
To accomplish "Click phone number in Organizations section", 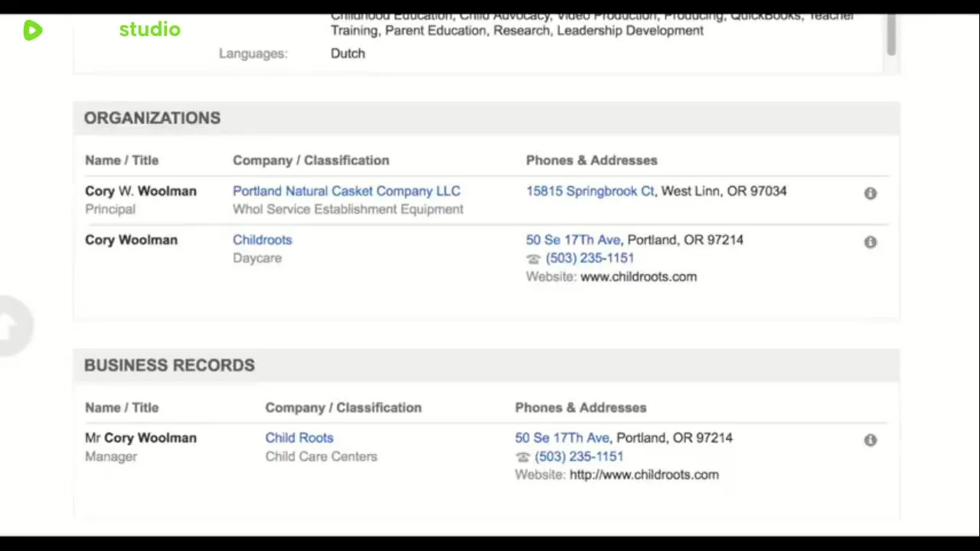I will [x=590, y=259].
